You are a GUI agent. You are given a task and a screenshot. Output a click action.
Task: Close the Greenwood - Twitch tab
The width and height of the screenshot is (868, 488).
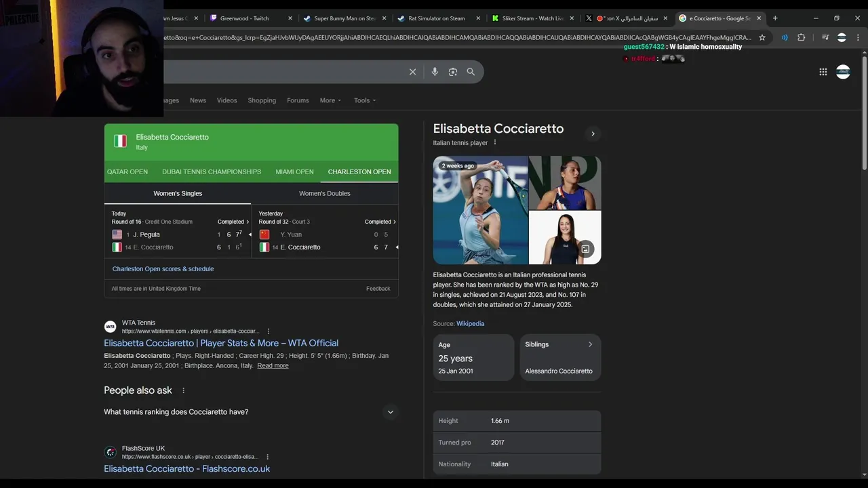(x=290, y=18)
